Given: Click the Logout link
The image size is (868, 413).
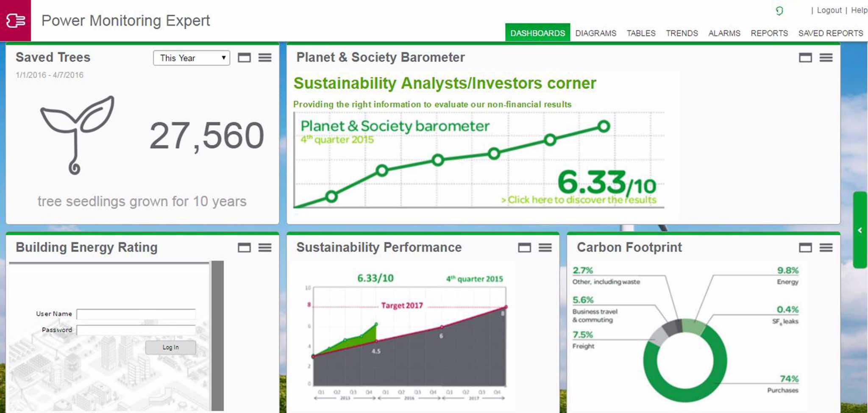Looking at the screenshot, I should (x=829, y=10).
